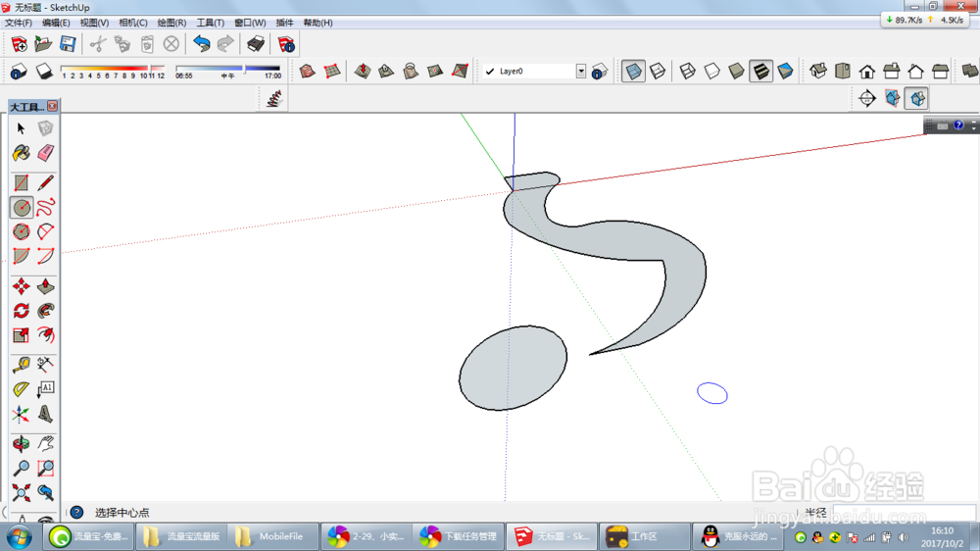
Task: Open the 编辑(E) menu
Action: pos(56,23)
